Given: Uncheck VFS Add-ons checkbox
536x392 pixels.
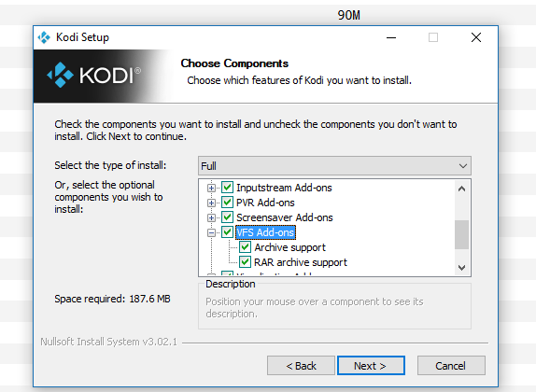Looking at the screenshot, I should click(x=227, y=232).
